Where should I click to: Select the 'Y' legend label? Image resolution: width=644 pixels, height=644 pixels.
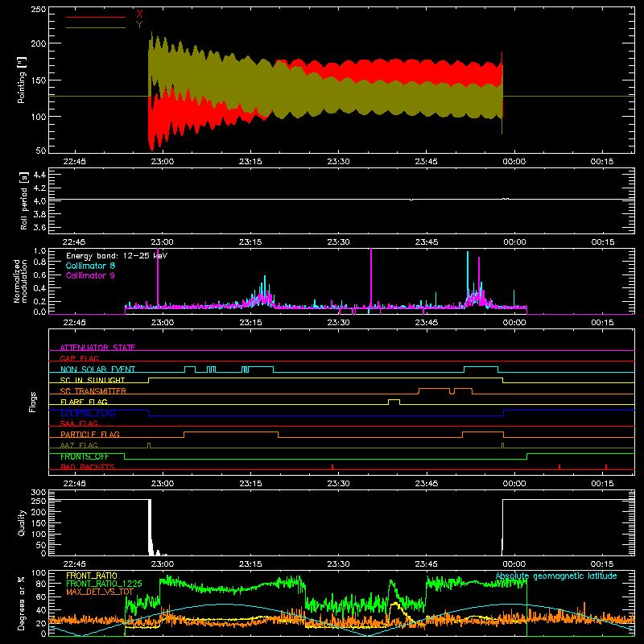tap(139, 25)
